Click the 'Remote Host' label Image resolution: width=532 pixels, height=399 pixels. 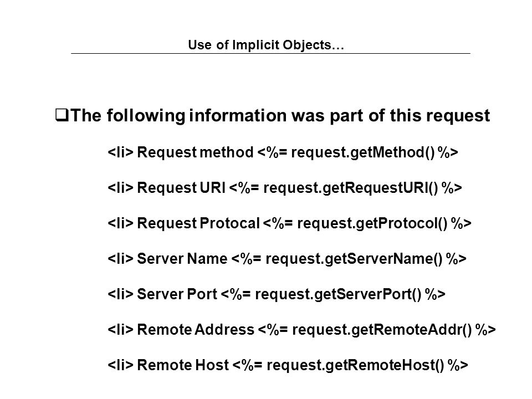click(183, 365)
